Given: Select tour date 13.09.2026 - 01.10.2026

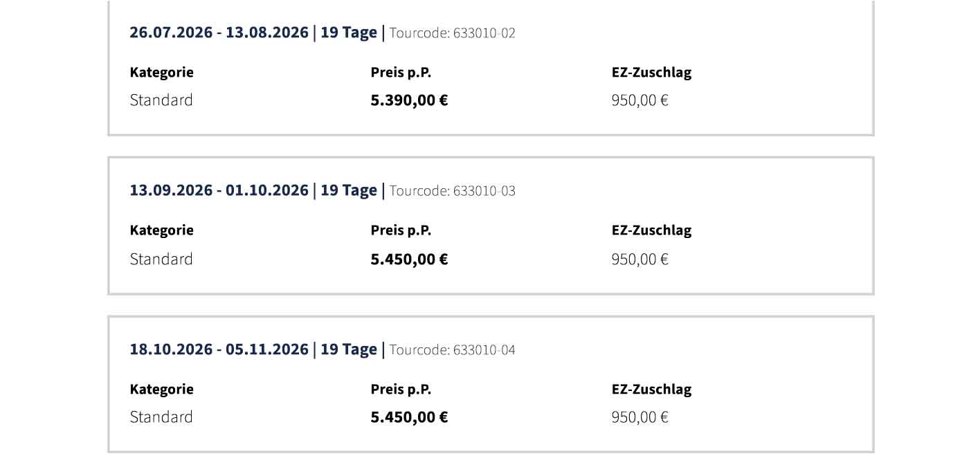Looking at the screenshot, I should [219, 190].
